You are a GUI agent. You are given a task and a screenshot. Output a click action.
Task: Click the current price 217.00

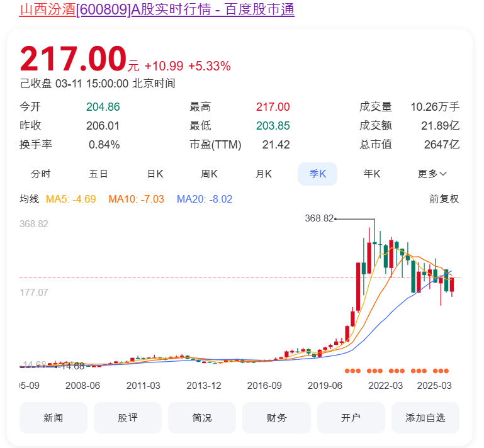73,59
